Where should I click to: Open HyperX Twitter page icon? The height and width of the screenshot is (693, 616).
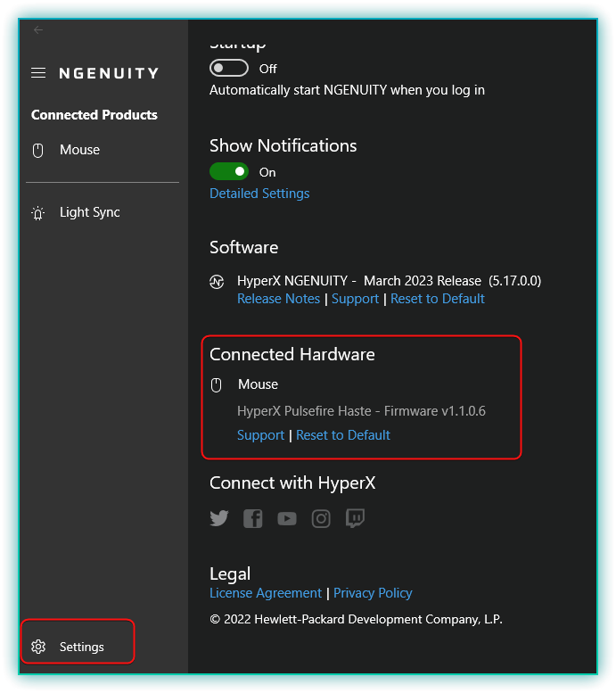(219, 518)
